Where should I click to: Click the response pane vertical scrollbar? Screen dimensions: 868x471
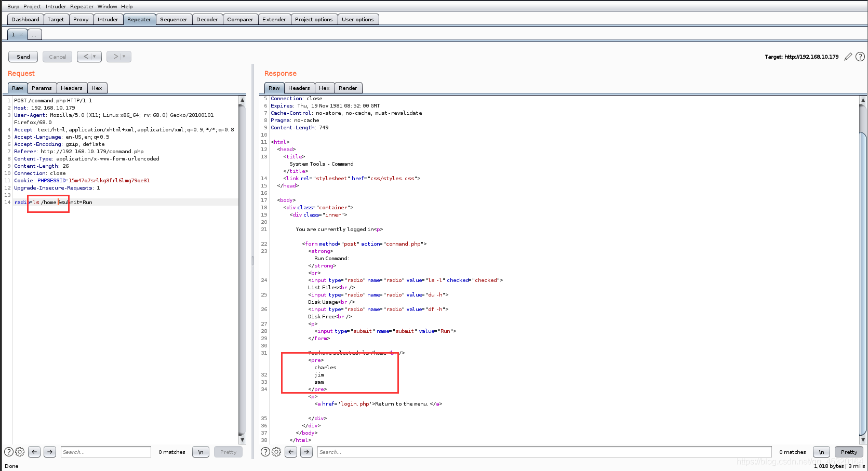click(x=863, y=270)
